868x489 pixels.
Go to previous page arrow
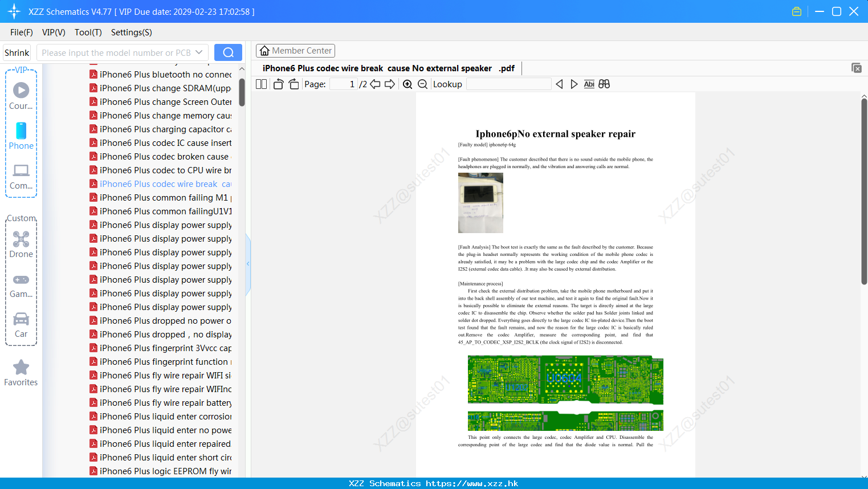pyautogui.click(x=375, y=84)
